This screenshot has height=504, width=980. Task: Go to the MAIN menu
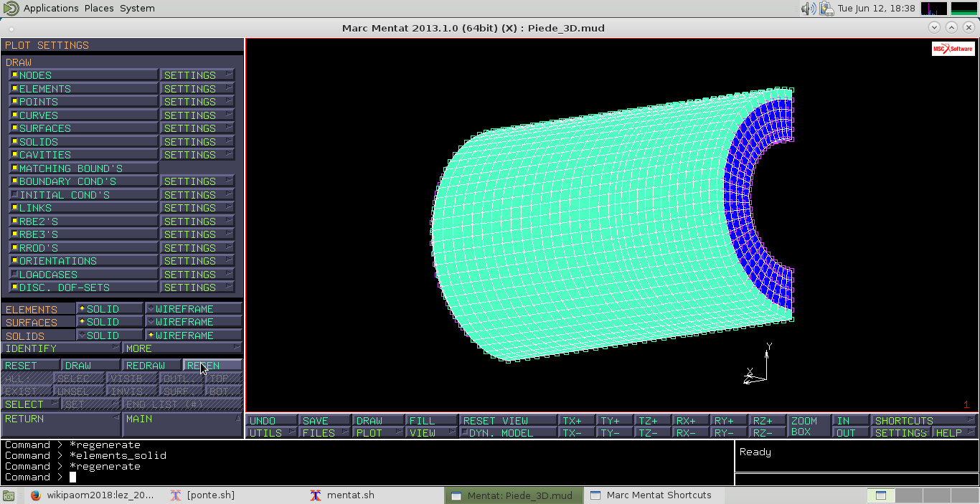[183, 424]
